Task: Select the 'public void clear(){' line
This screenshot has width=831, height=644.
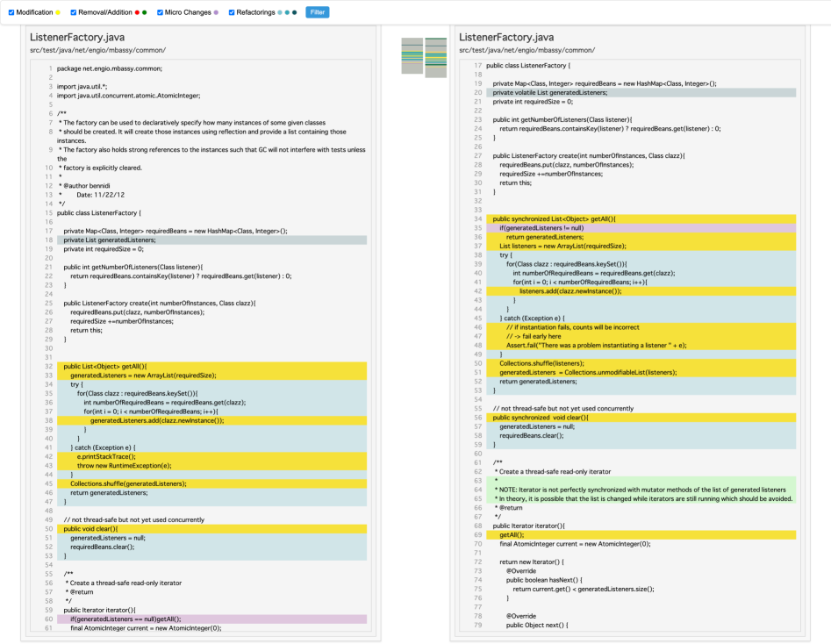Action: click(x=211, y=528)
